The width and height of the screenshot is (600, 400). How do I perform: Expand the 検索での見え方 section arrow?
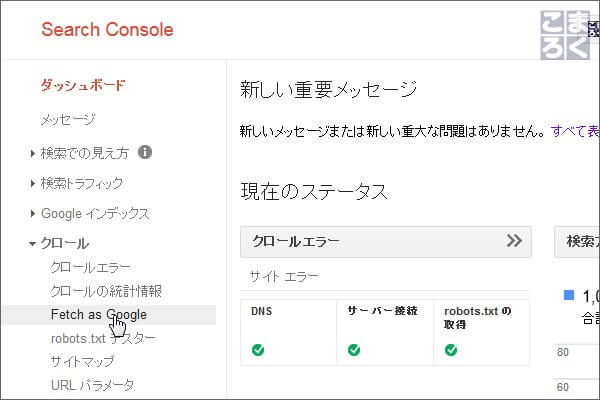point(33,153)
